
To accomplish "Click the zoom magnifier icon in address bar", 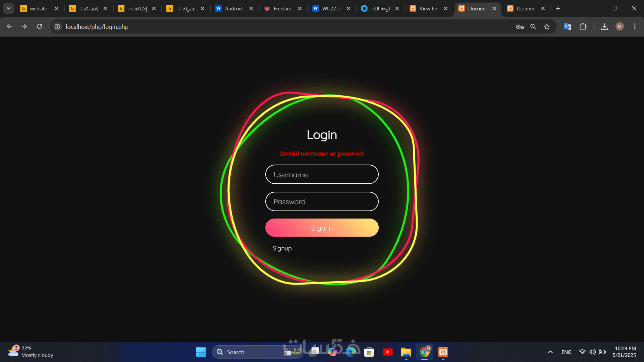I will click(533, 27).
